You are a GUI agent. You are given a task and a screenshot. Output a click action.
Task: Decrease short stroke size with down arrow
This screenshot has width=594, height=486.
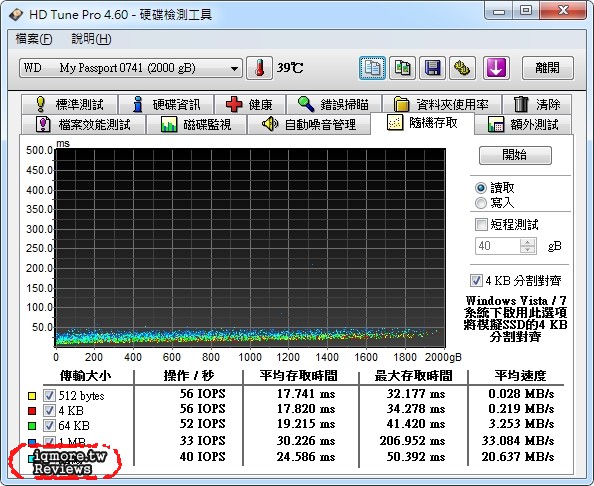click(x=528, y=250)
